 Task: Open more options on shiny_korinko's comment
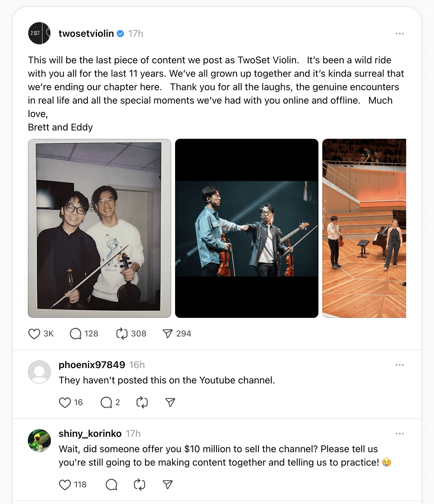pos(400,434)
